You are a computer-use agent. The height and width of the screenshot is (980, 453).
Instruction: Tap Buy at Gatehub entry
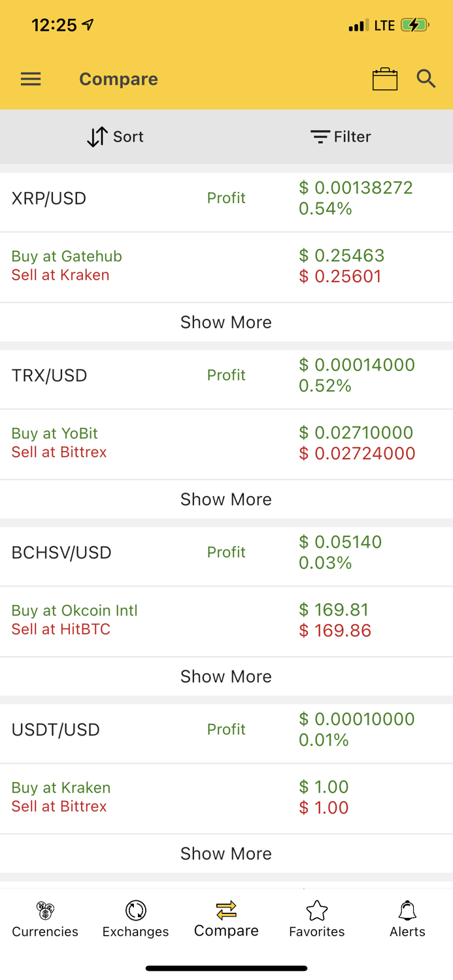coord(66,256)
